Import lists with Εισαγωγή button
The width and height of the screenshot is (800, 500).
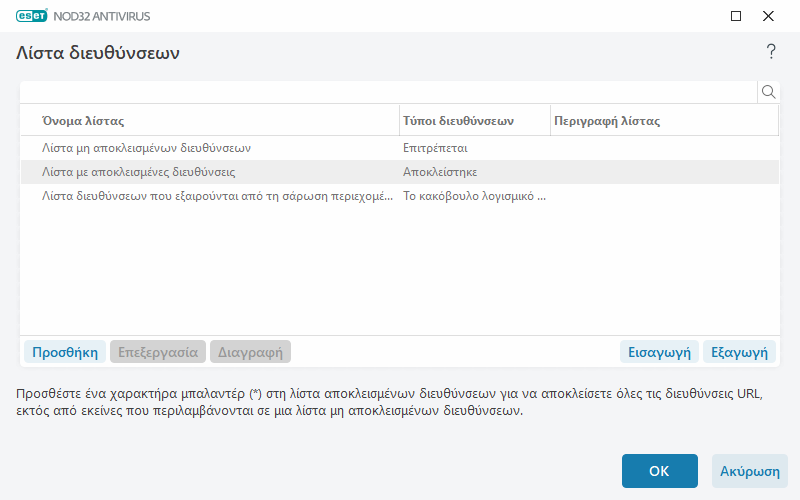(x=658, y=352)
